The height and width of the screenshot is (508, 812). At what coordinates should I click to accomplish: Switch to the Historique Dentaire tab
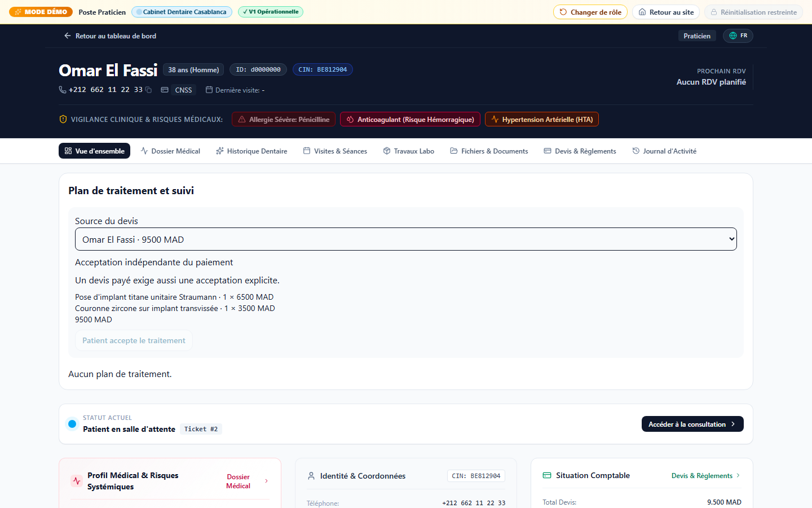coord(251,151)
